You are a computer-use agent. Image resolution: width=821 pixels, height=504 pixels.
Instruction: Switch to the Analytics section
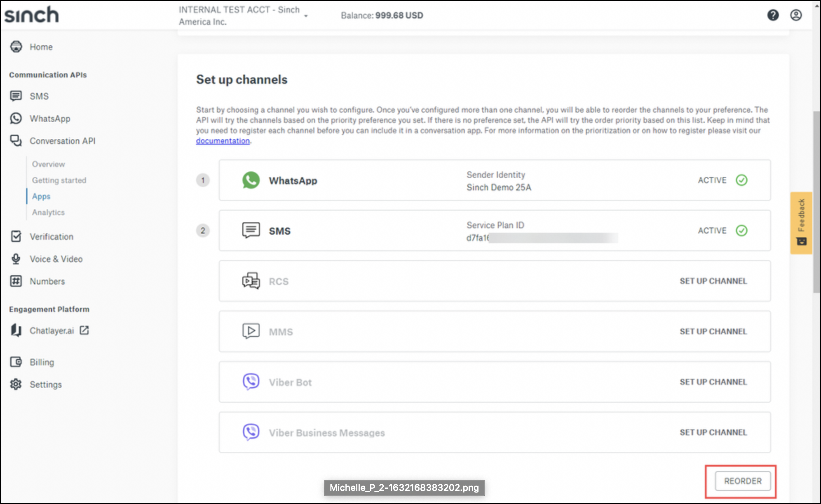48,212
